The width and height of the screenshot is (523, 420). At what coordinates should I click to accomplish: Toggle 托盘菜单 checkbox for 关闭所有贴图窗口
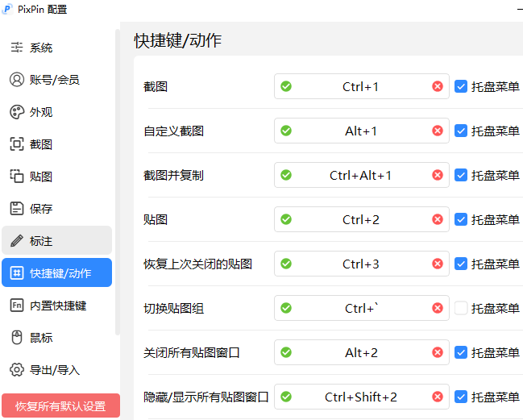point(461,352)
